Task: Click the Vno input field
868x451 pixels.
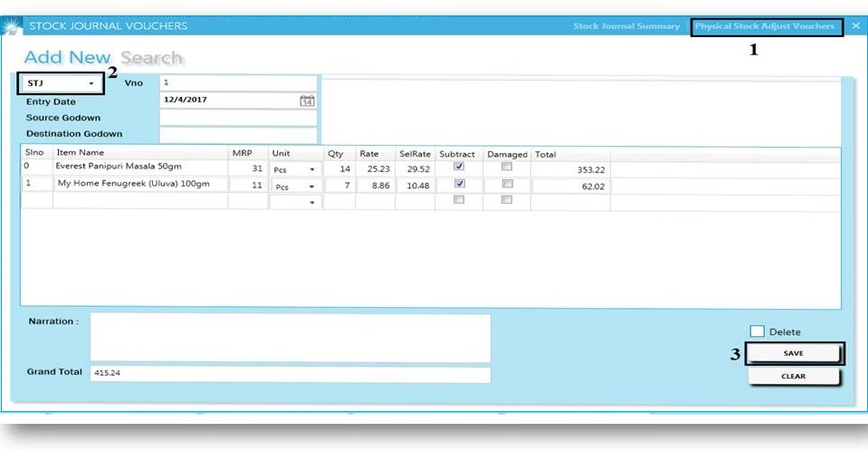Action: click(238, 82)
